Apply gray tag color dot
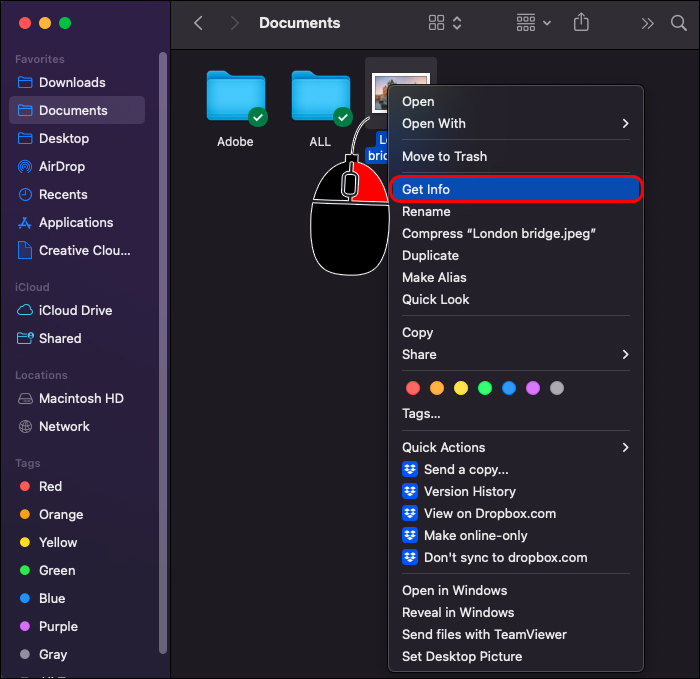The width and height of the screenshot is (700, 679). point(557,388)
